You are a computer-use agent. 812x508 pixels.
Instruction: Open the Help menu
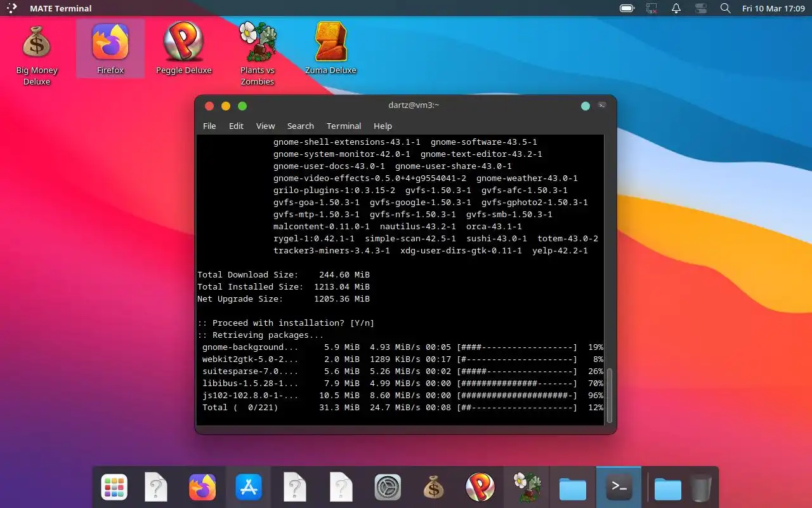383,126
